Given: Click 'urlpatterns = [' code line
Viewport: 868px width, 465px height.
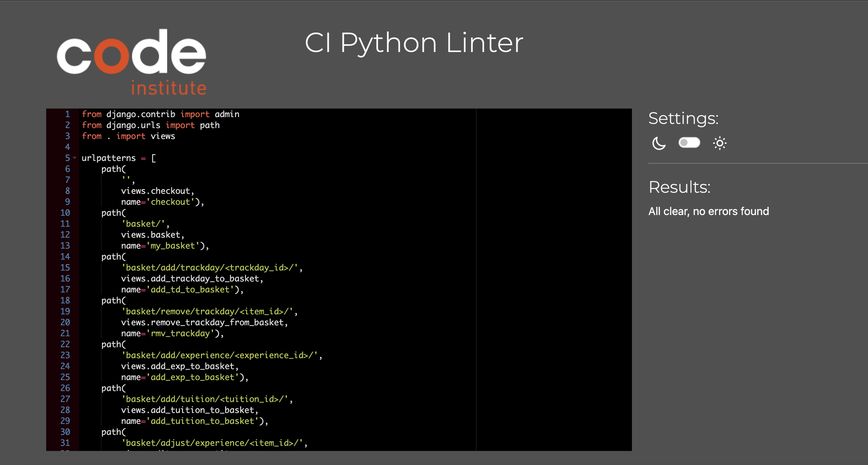Looking at the screenshot, I should click(119, 158).
